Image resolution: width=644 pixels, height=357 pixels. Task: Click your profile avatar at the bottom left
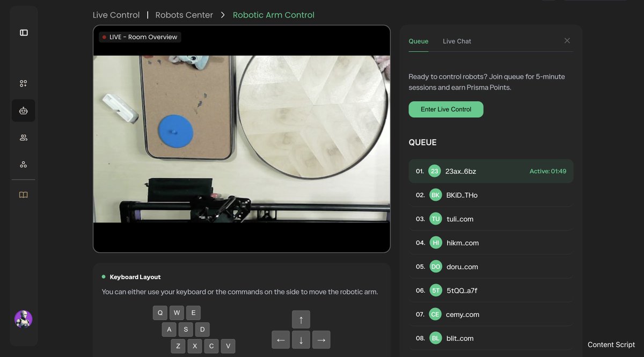[23, 319]
